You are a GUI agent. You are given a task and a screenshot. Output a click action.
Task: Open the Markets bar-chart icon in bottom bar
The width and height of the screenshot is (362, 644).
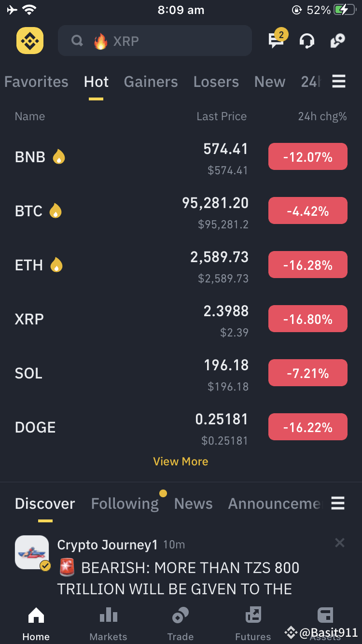109,615
